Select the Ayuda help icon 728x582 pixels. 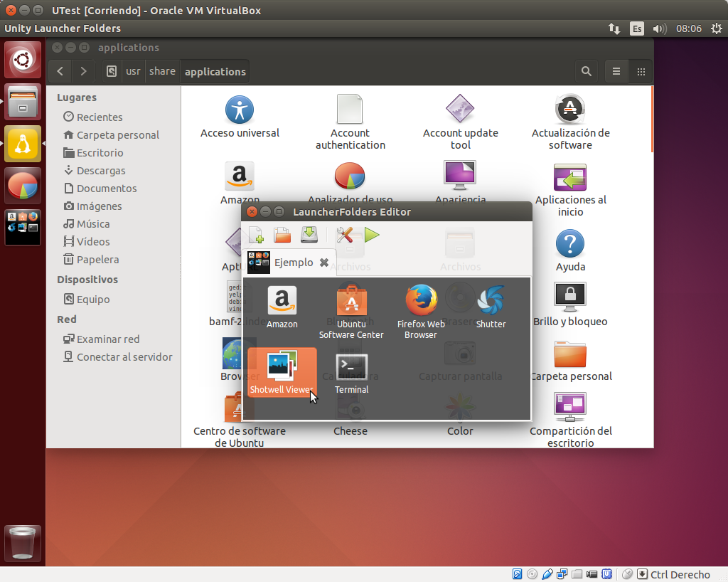[x=571, y=250]
